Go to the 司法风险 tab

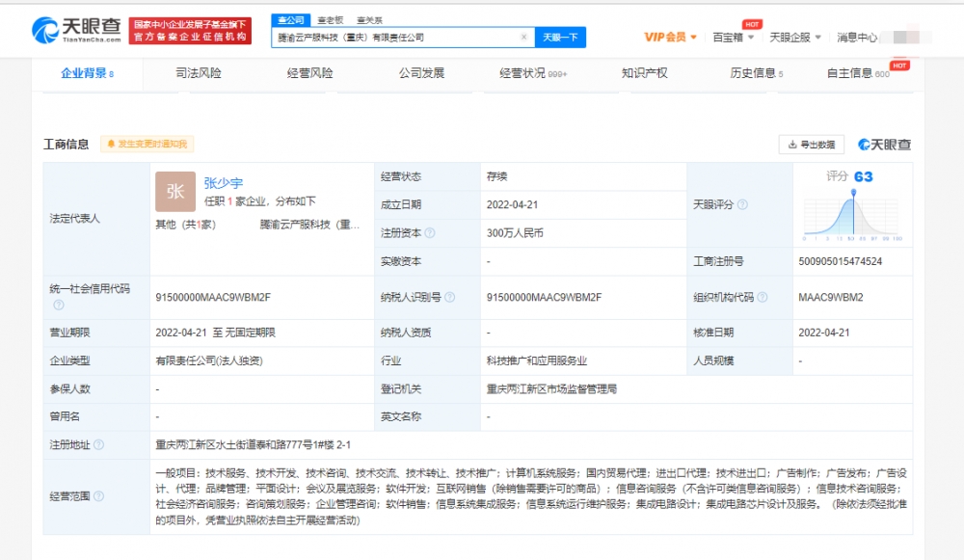click(198, 74)
